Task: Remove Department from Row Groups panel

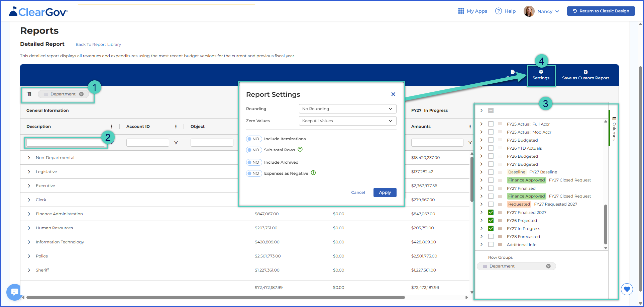Action: (548, 266)
